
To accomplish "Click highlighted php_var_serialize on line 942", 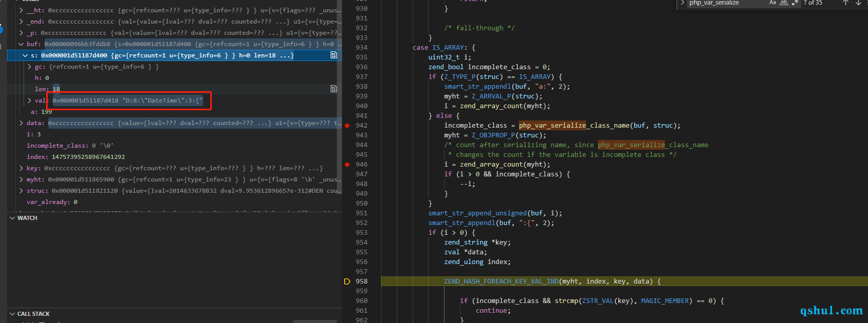I will pos(552,126).
